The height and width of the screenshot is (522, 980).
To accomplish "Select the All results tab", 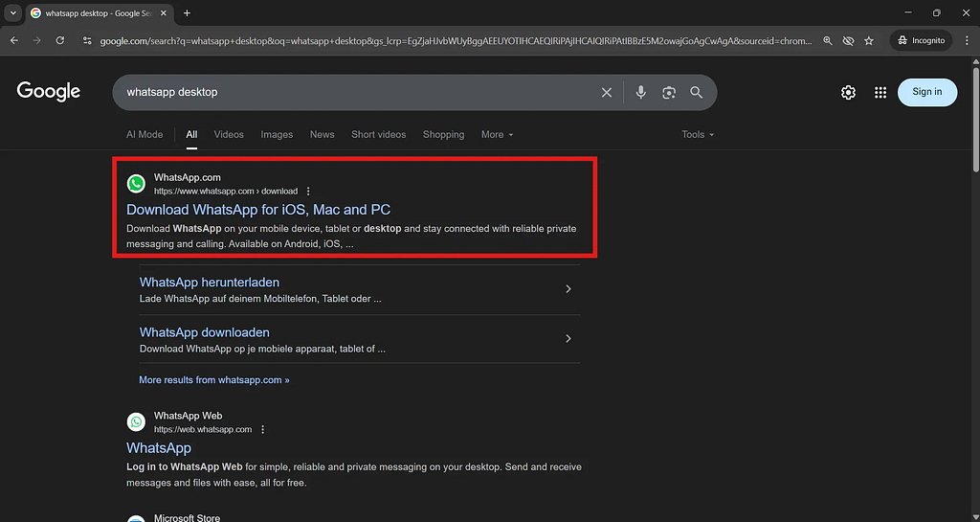I will (191, 134).
